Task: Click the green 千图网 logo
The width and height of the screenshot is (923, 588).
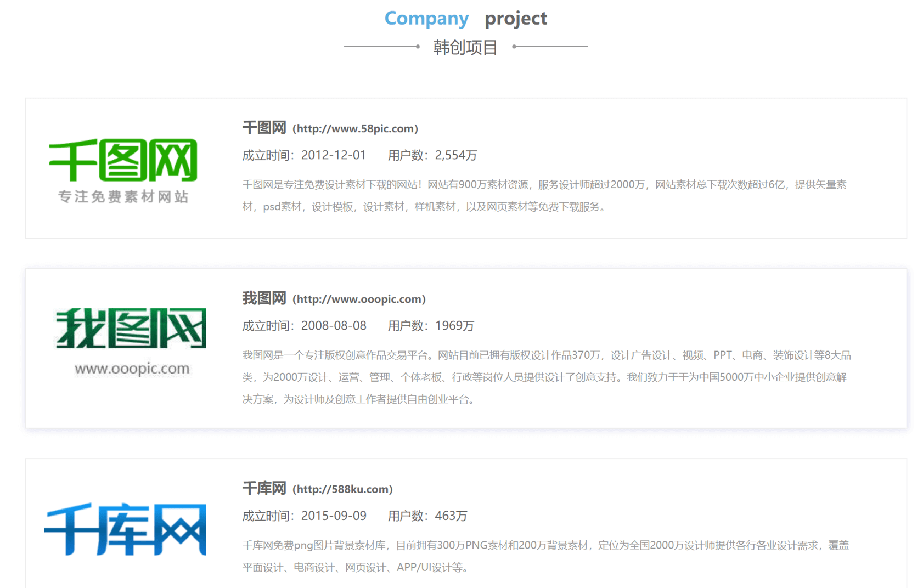Action: 123,160
